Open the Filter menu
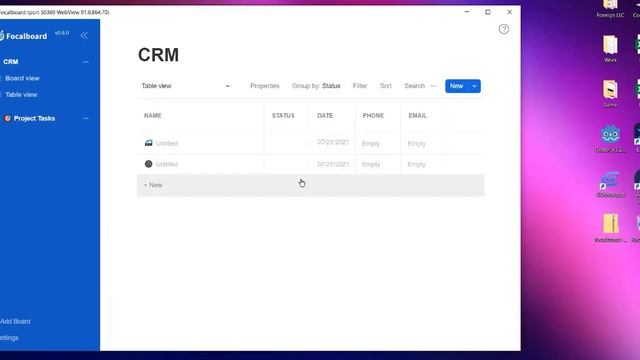640x360 pixels. pos(360,86)
